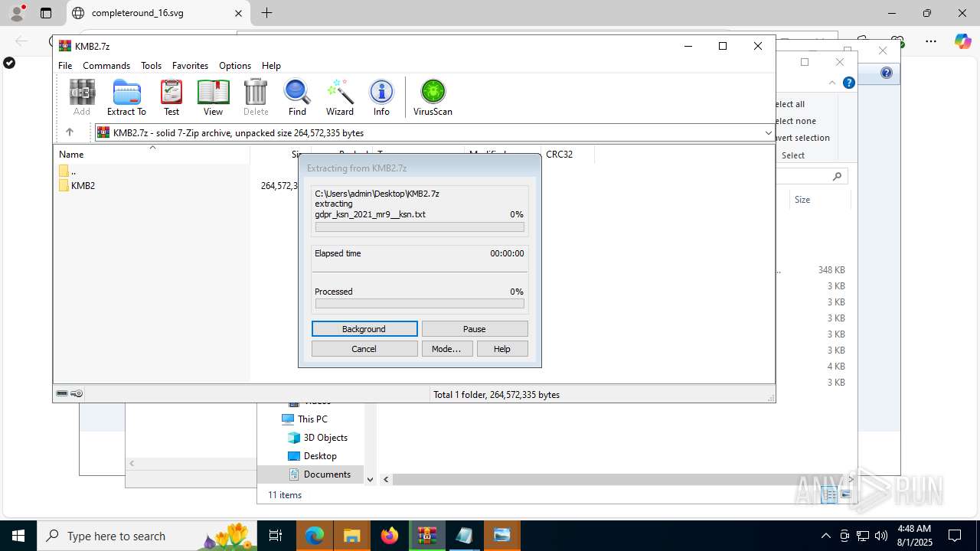The image size is (980, 551).
Task: Open the Copilot icon in Edge
Action: click(x=962, y=41)
